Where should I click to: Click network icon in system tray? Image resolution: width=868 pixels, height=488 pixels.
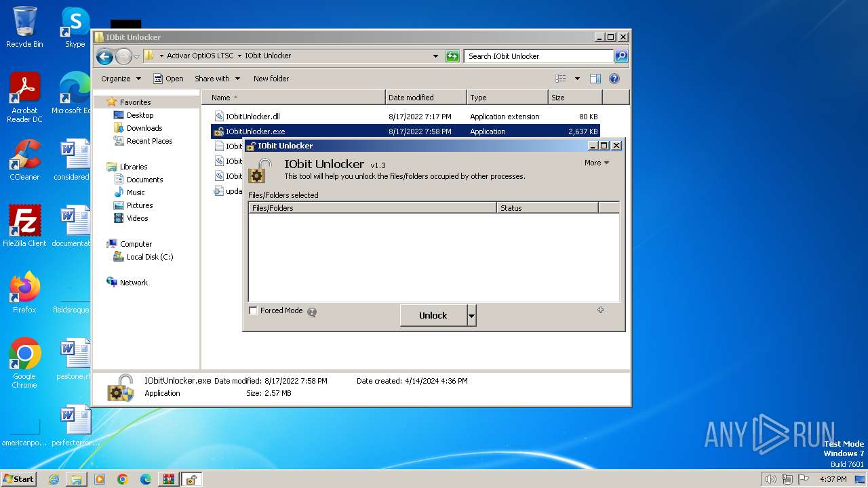click(x=787, y=479)
